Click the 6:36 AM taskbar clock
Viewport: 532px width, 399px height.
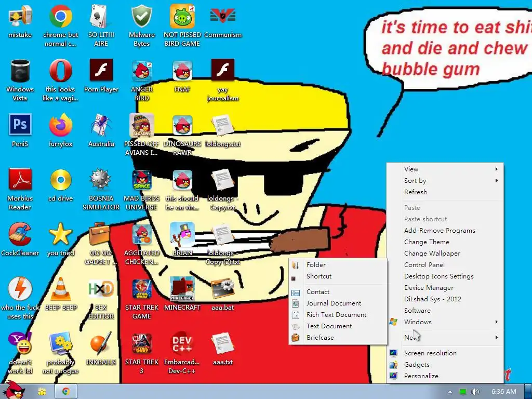(x=504, y=392)
